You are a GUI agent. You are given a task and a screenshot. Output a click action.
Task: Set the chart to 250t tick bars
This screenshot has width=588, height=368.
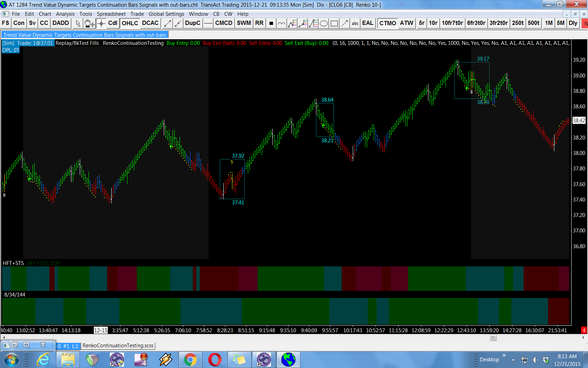point(518,23)
